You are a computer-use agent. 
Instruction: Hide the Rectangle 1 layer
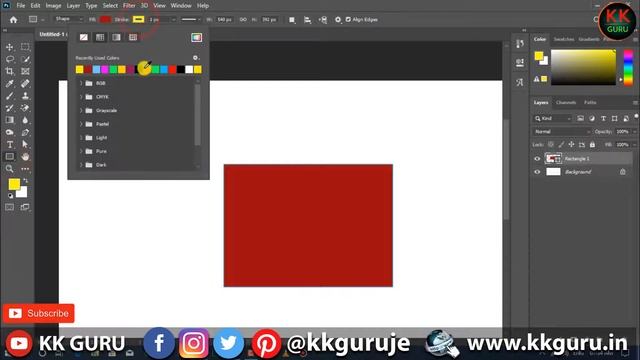point(537,159)
